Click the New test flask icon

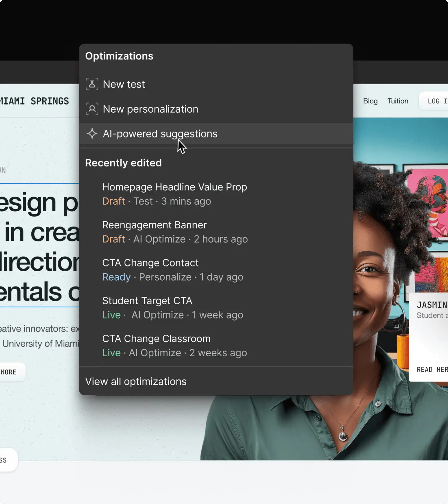pyautogui.click(x=92, y=84)
